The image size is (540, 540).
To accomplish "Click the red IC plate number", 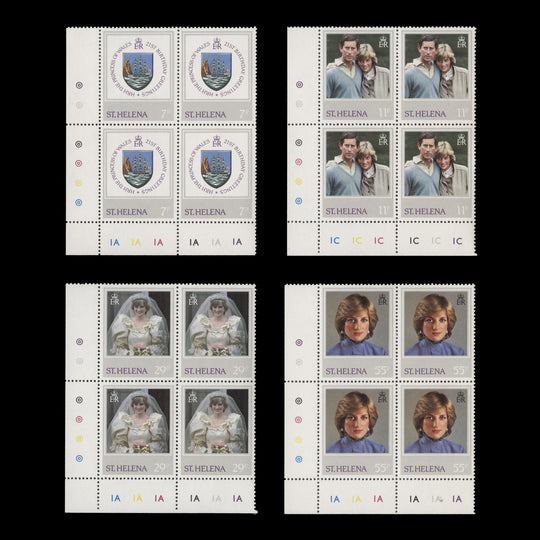I will click(x=379, y=240).
